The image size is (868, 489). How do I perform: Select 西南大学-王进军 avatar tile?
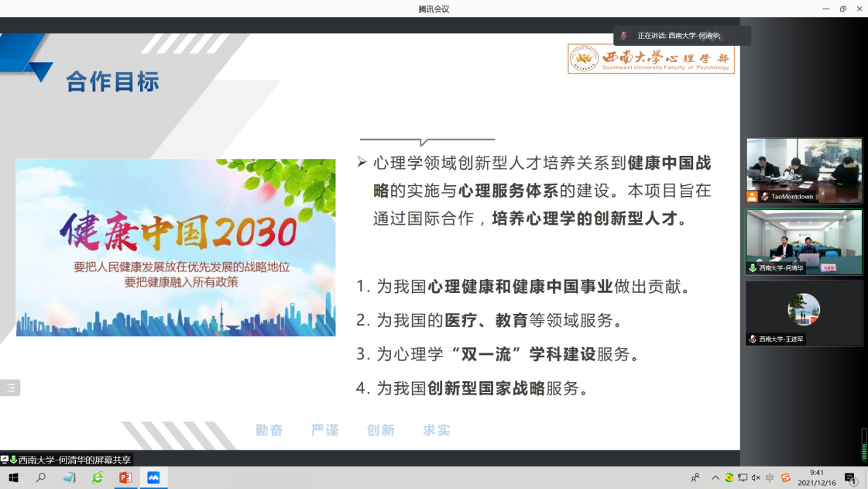point(804,310)
